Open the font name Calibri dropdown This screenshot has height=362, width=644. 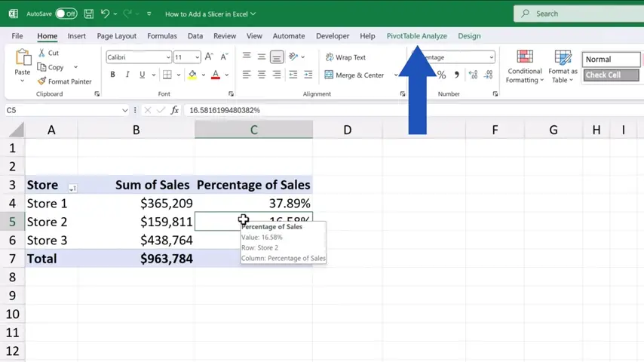pyautogui.click(x=167, y=57)
